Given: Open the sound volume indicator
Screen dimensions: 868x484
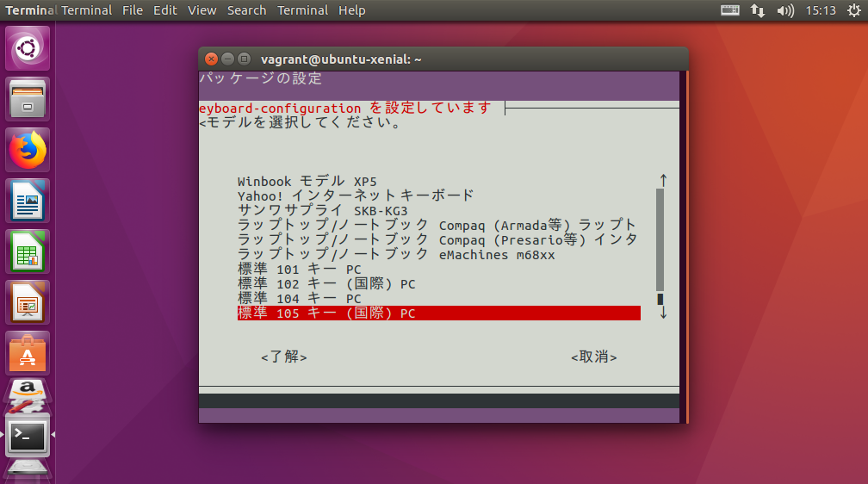Looking at the screenshot, I should (x=785, y=10).
